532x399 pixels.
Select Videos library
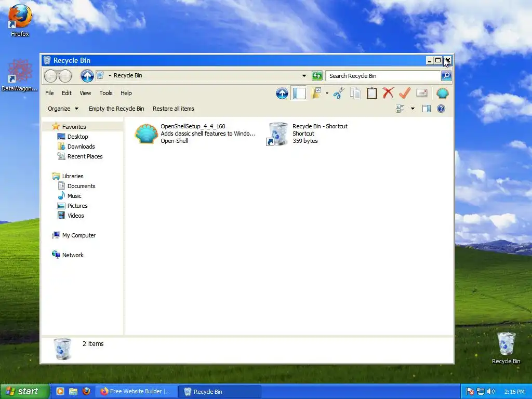point(75,216)
